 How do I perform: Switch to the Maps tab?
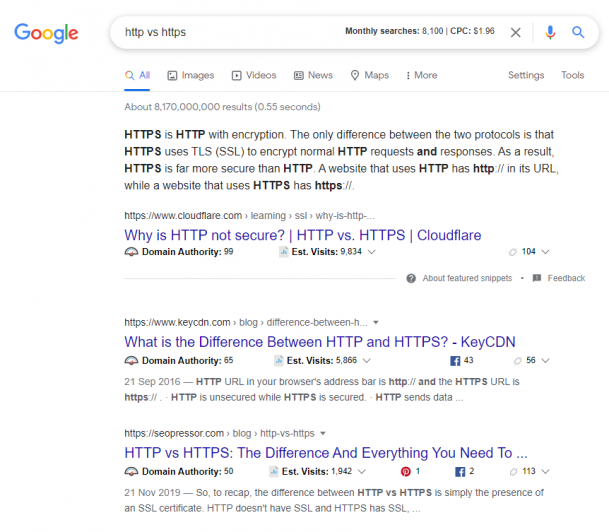click(369, 75)
